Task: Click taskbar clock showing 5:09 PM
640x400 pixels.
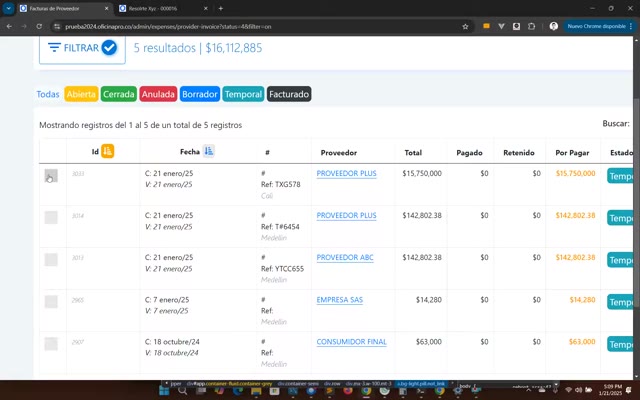Action: coord(611,389)
